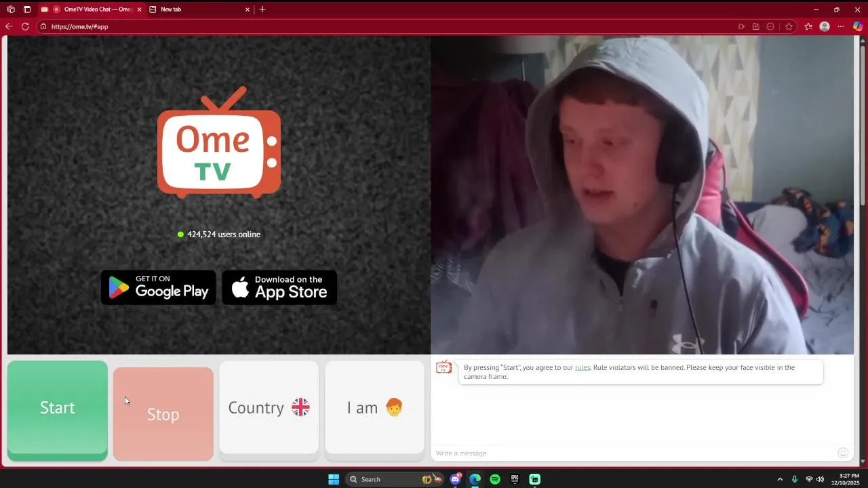Focus the 'Write a message' chat field

[x=634, y=453]
